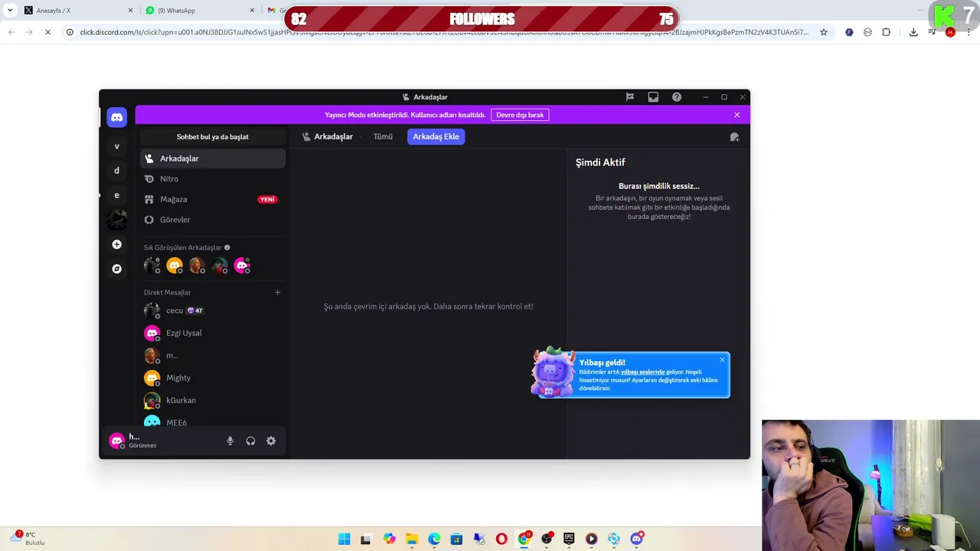Click Arkadaş Ekle button
This screenshot has height=551, width=980.
pos(436,136)
